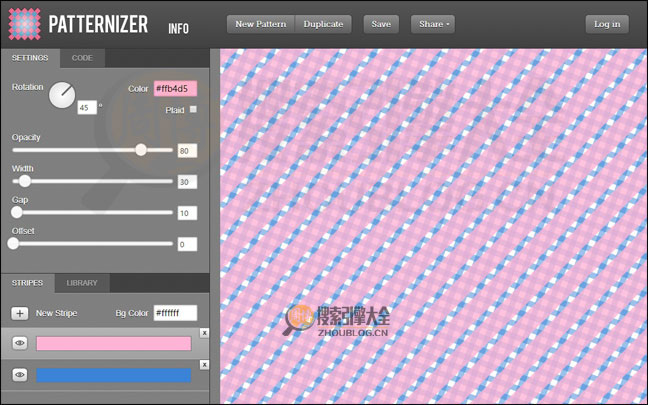Click the Rotation label

(27, 87)
